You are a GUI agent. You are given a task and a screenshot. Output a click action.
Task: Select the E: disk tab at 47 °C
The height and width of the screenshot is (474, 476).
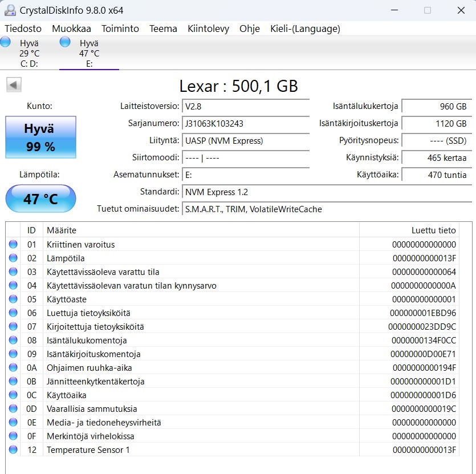click(89, 53)
